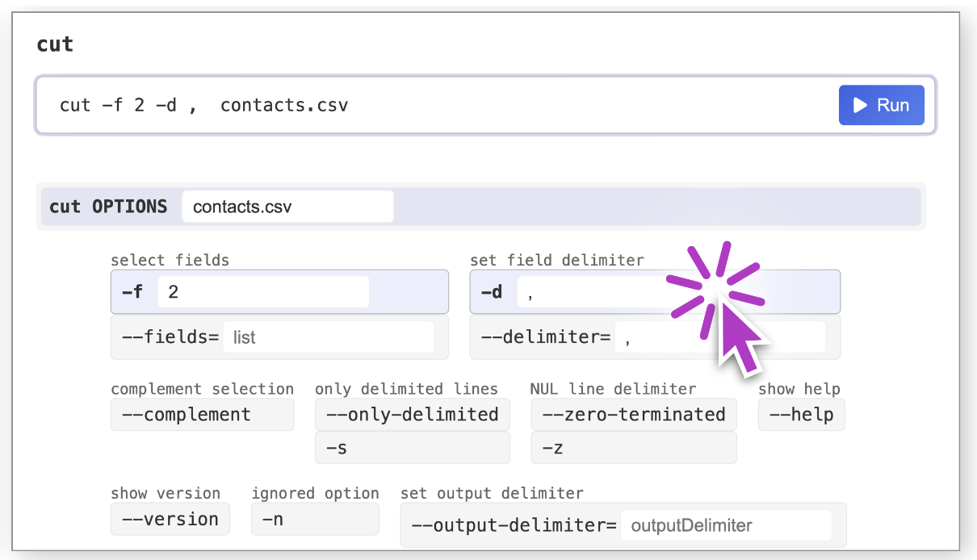
Task: Click the play icon in Run button
Action: coord(861,105)
